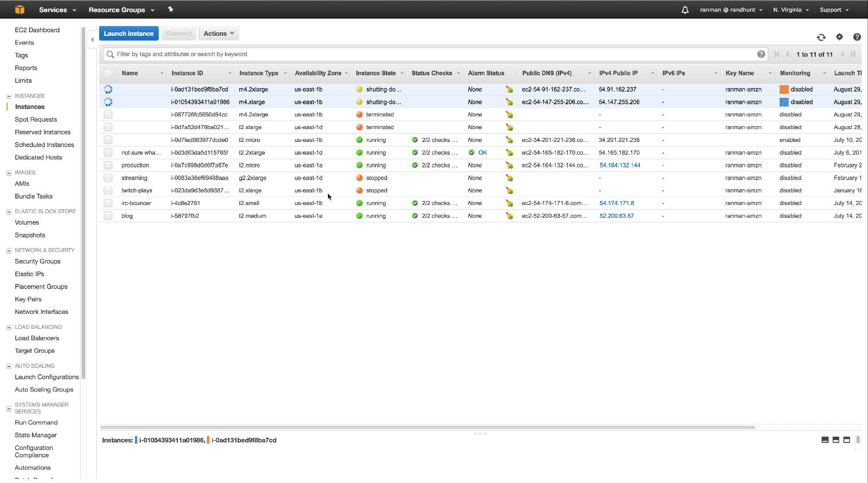This screenshot has height=483, width=868.
Task: Click the Launch Instance button
Action: [129, 34]
